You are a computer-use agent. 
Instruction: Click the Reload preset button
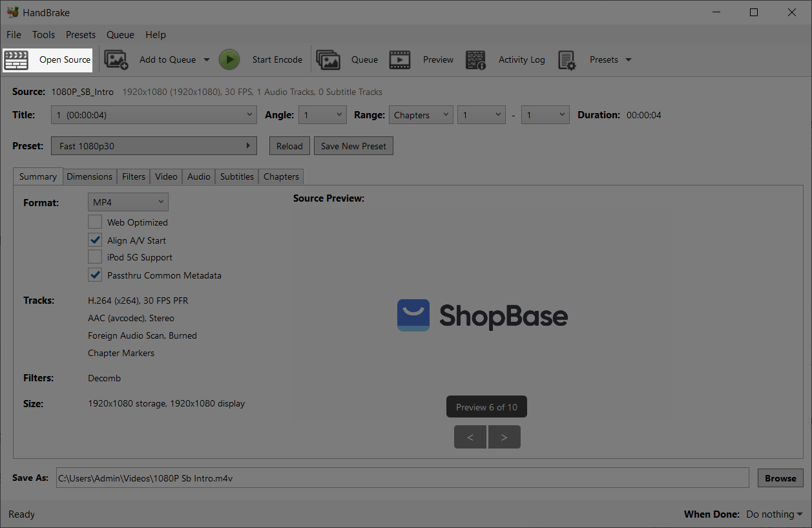tap(289, 146)
